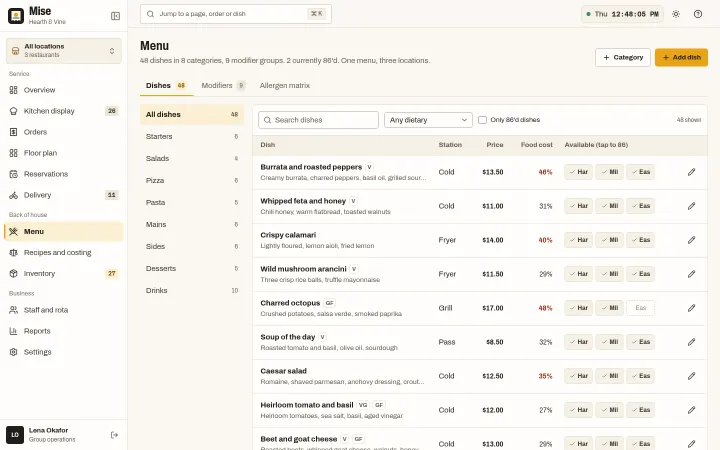Open Floor plan page
The height and width of the screenshot is (450, 720).
pyautogui.click(x=64, y=153)
